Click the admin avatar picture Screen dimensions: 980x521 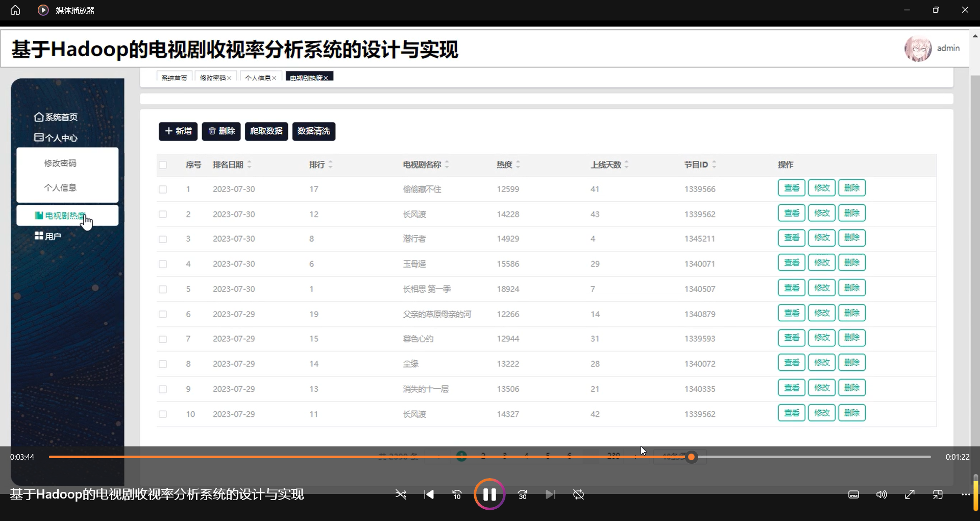click(x=918, y=49)
